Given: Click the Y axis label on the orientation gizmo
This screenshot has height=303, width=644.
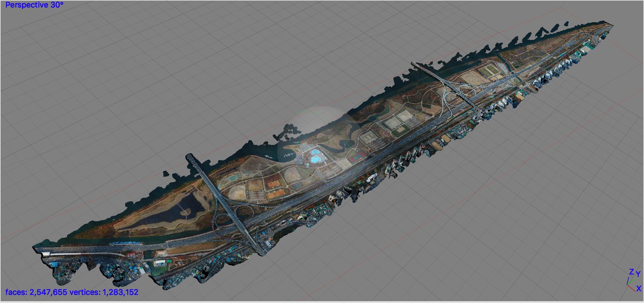Looking at the screenshot, I should click(x=638, y=274).
